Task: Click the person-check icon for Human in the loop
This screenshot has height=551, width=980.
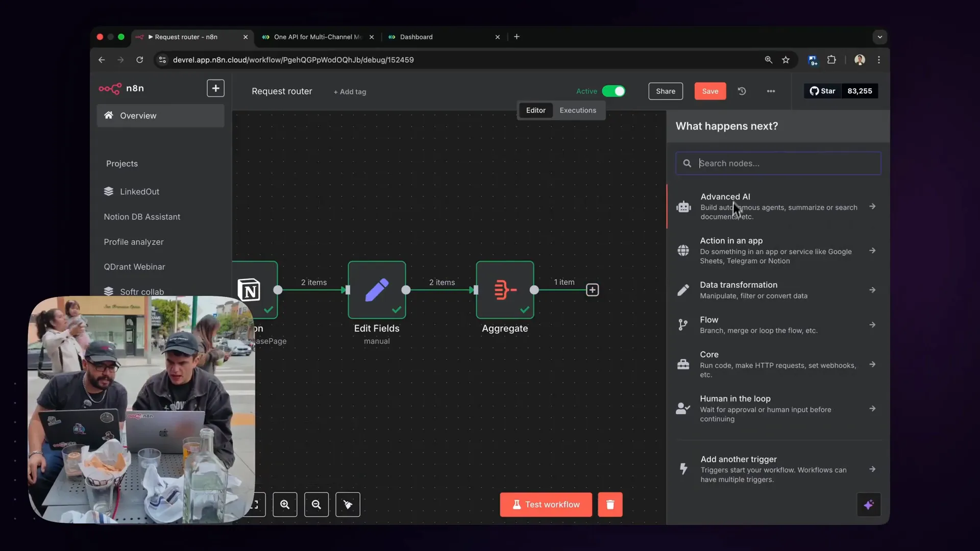Action: pos(683,409)
